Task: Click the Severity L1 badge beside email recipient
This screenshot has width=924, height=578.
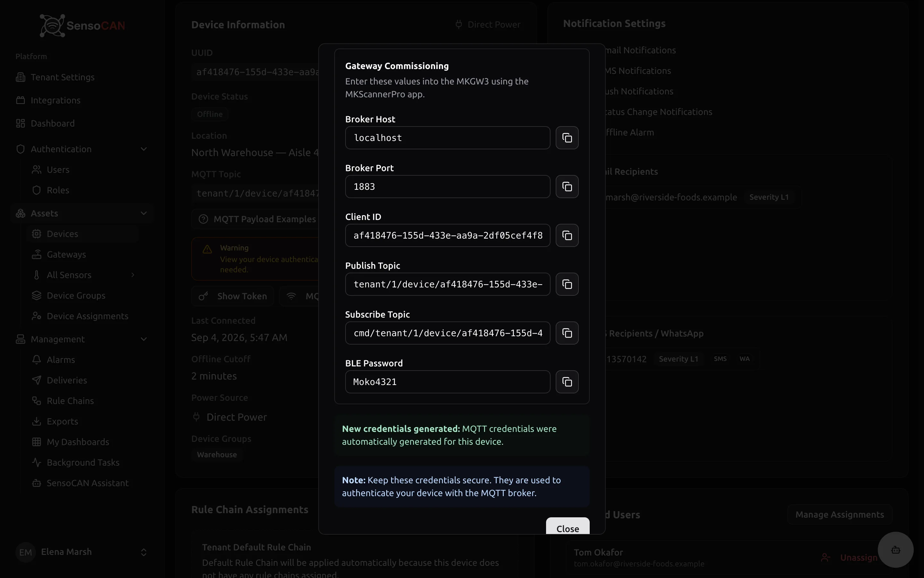Action: tap(769, 197)
